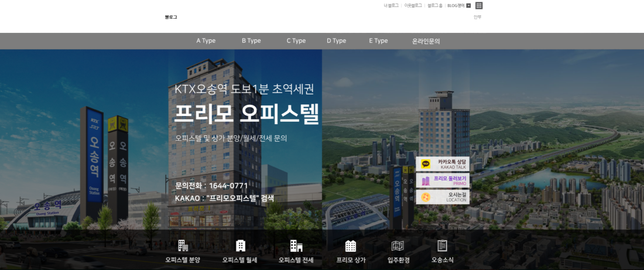Select the A Type menu item
Viewport: 644px width, 270px height.
pyautogui.click(x=205, y=41)
